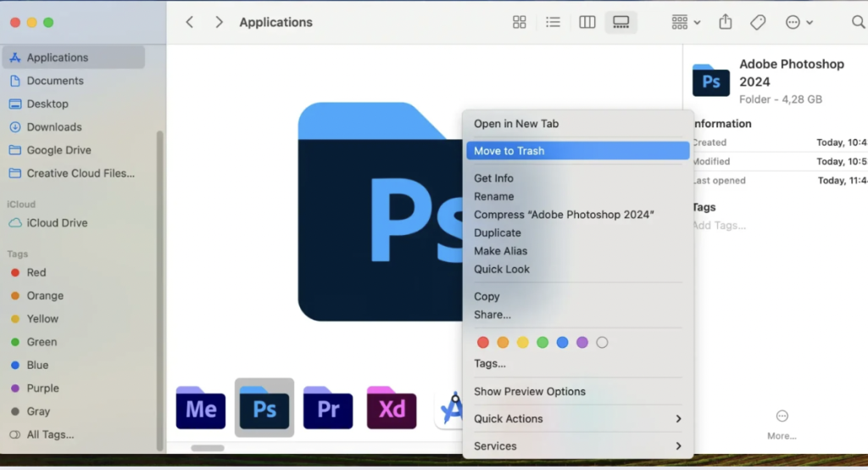The image size is (868, 470).
Task: Click the Edit Tags toolbar icon
Action: click(x=758, y=23)
